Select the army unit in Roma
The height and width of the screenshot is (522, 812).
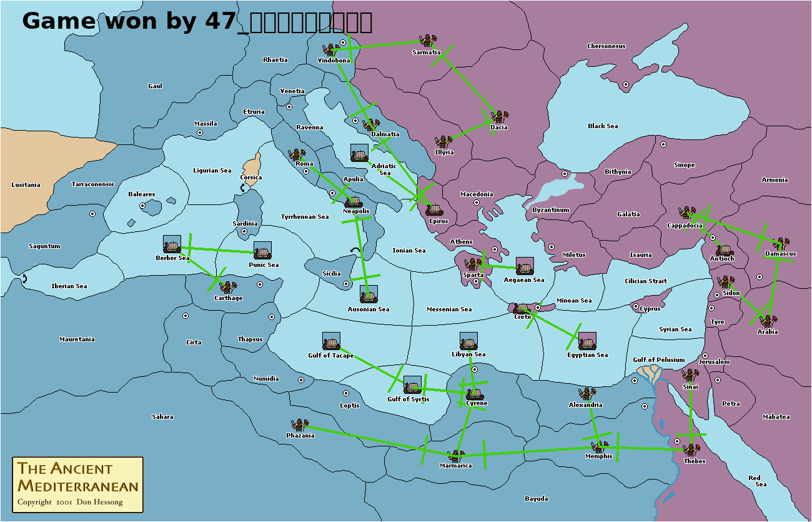(296, 154)
